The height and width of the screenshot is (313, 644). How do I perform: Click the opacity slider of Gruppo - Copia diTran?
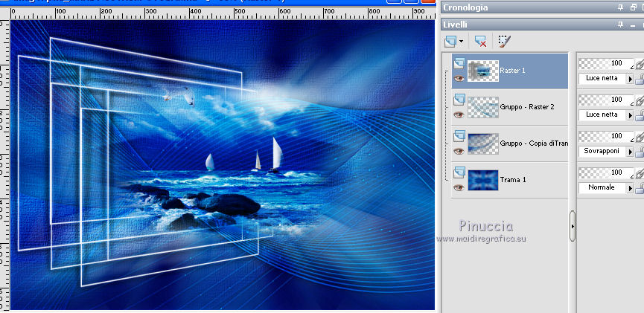point(606,137)
